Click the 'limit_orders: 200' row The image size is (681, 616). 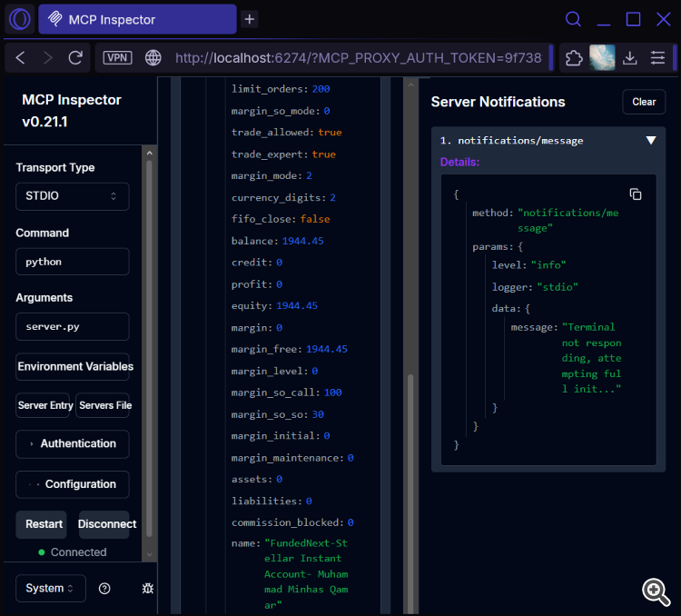tap(281, 89)
